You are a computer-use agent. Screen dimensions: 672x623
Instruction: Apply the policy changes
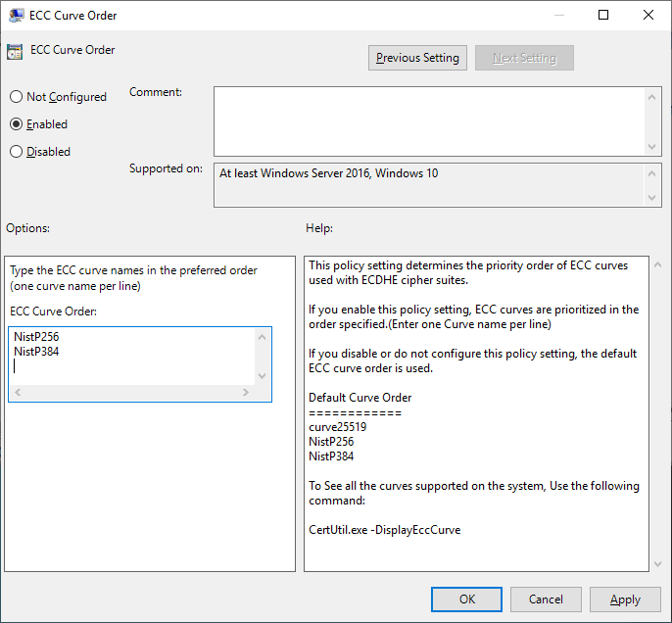[x=625, y=599]
